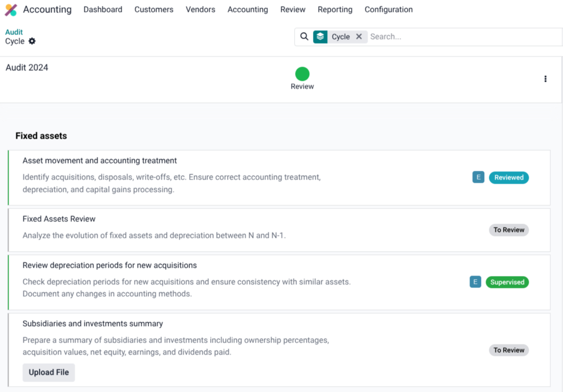Click the Upload File button
Screen dimensions: 563x392
coord(48,372)
